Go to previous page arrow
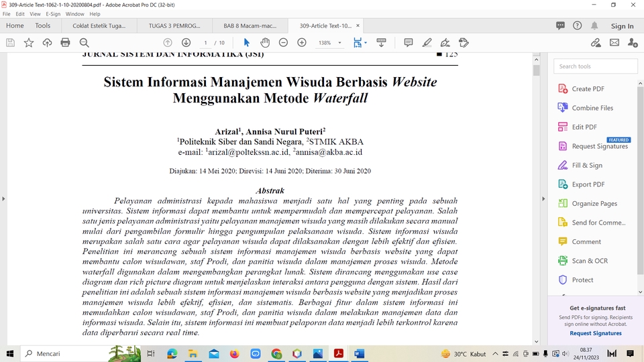 point(168,43)
